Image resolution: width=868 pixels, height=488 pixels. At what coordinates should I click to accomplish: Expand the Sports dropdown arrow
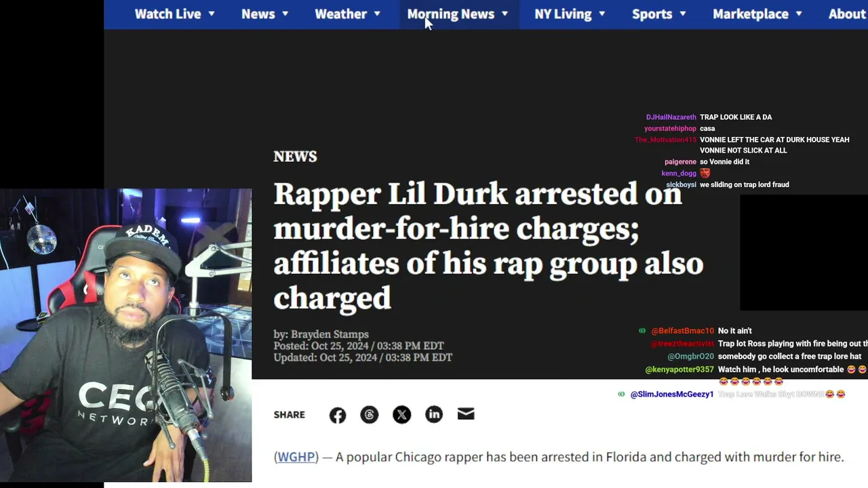pos(683,14)
